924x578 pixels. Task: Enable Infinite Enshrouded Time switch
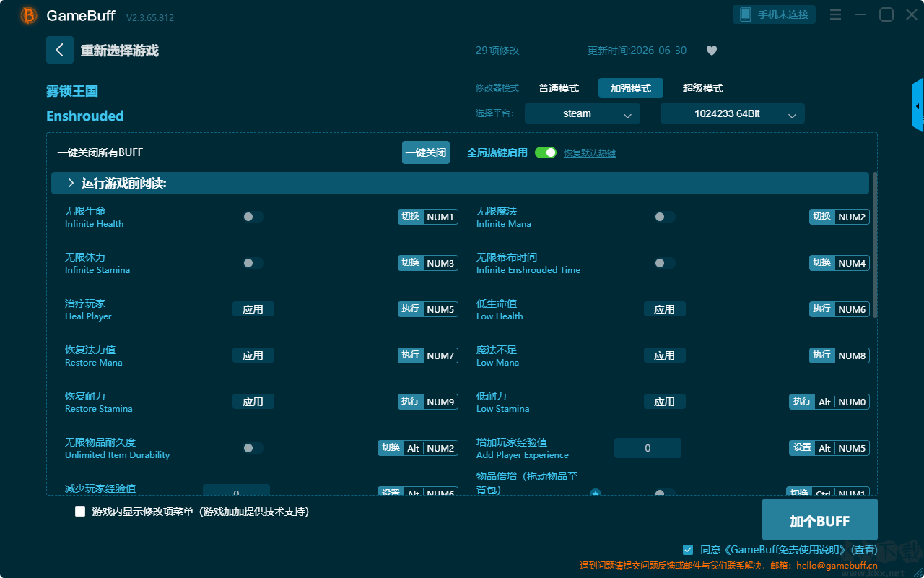[665, 263]
